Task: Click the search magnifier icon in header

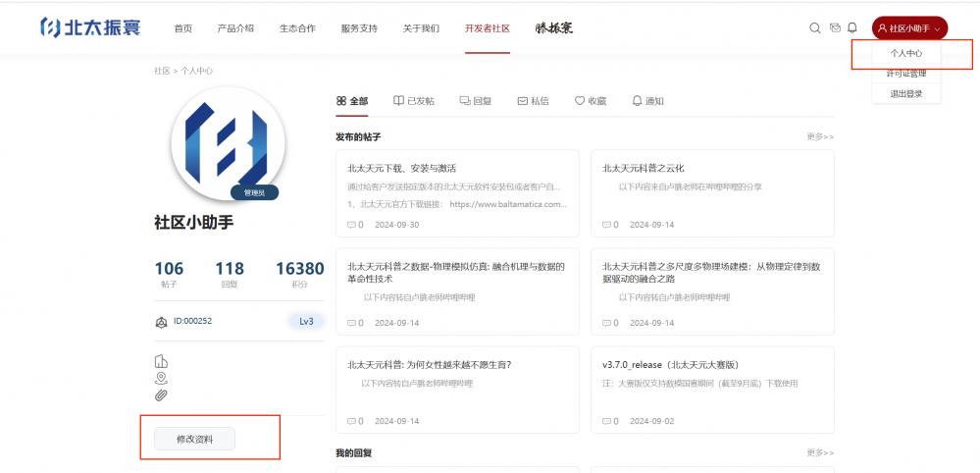Action: point(814,28)
